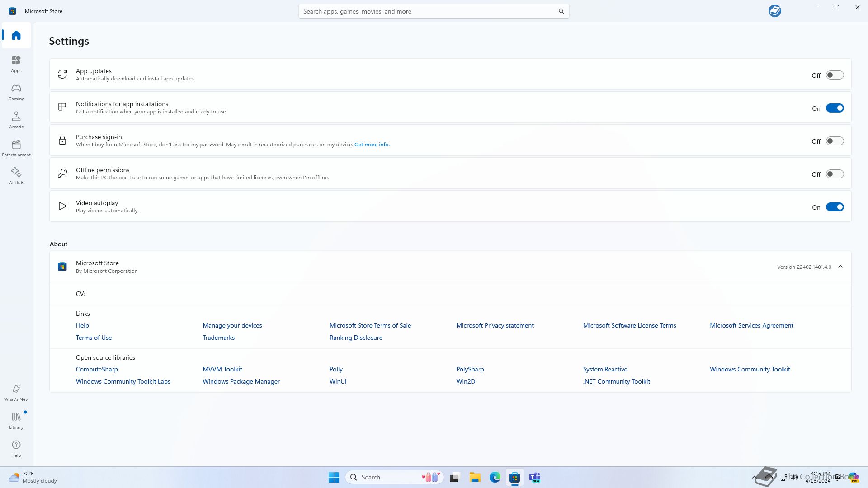This screenshot has height=488, width=868.
Task: Open the Arcade section
Action: pos(16,120)
